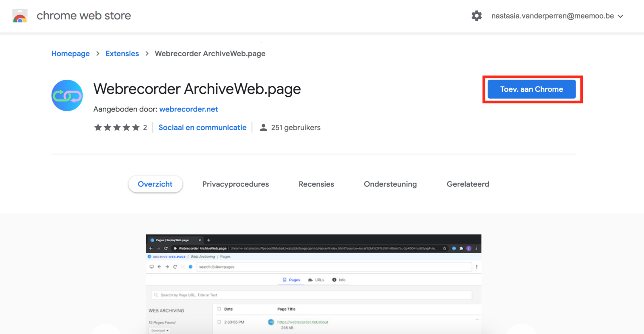Image resolution: width=644 pixels, height=334 pixels.
Task: Expand the account email dropdown
Action: (621, 16)
